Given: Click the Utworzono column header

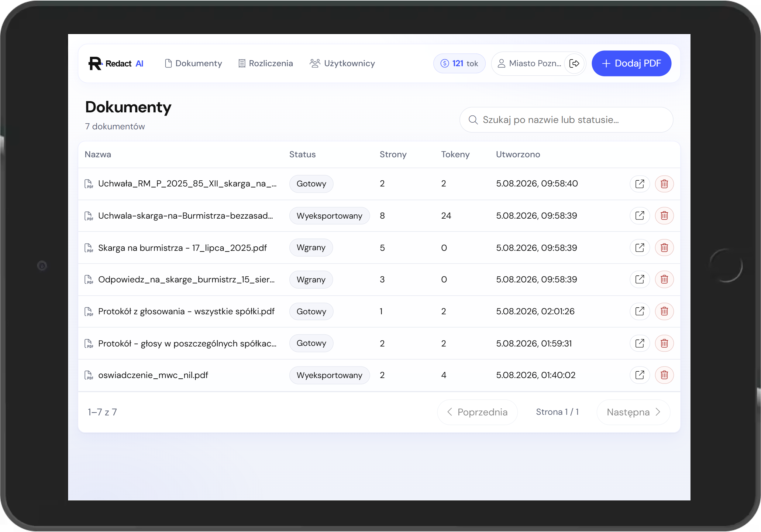Looking at the screenshot, I should [x=518, y=154].
